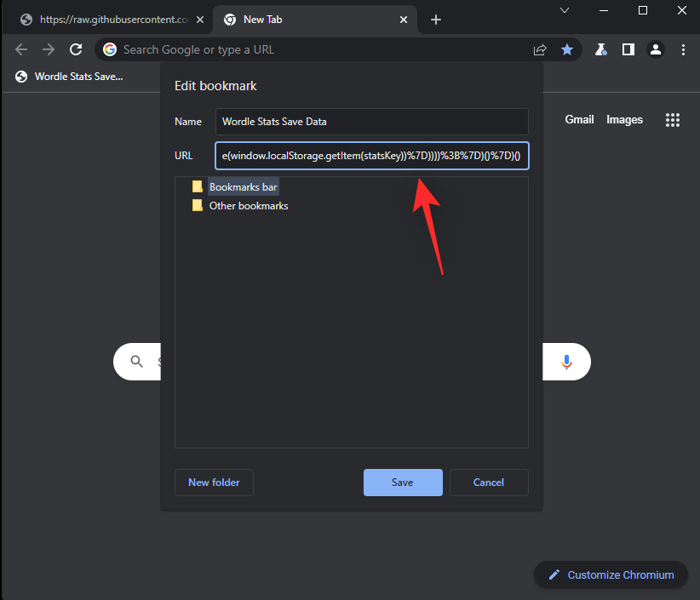Open the Gmail link
700x600 pixels.
click(x=579, y=120)
